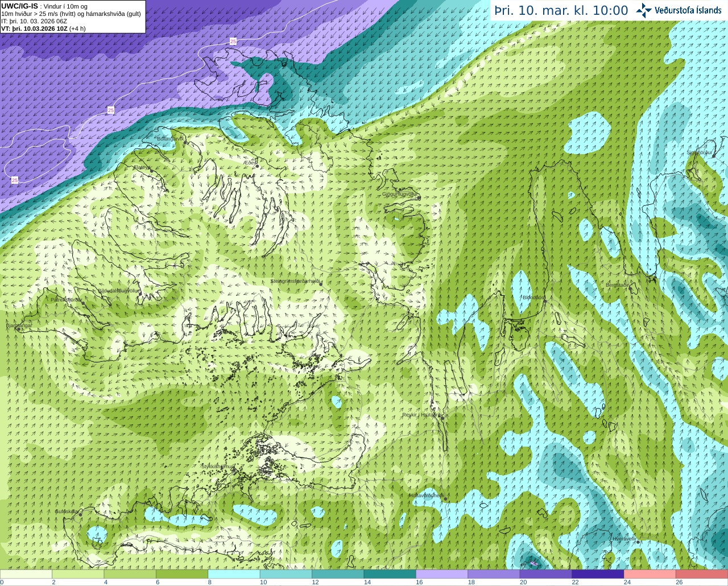This screenshot has height=586, width=728.
Task: Click the Holtavörðuheiði station label
Action: pos(427,496)
